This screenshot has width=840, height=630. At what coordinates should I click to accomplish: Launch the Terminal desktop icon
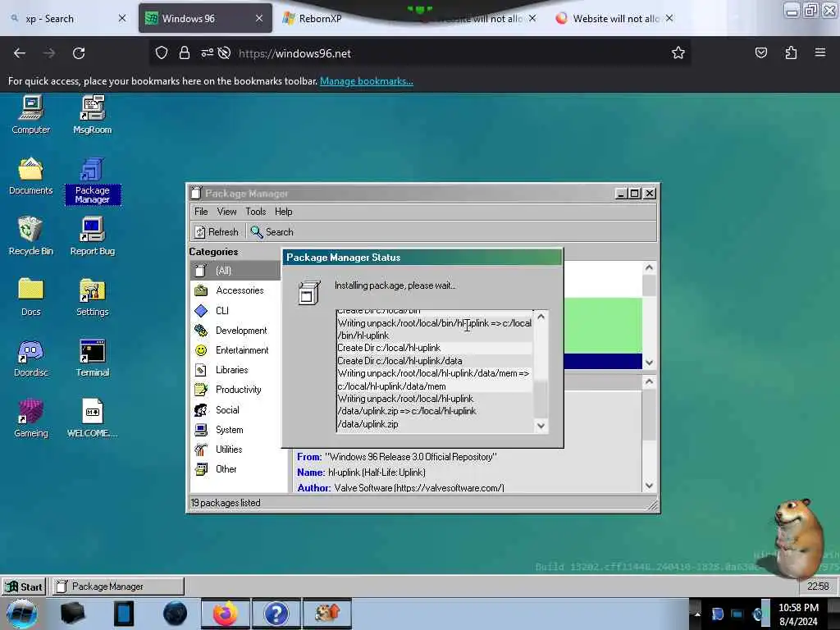click(x=92, y=358)
